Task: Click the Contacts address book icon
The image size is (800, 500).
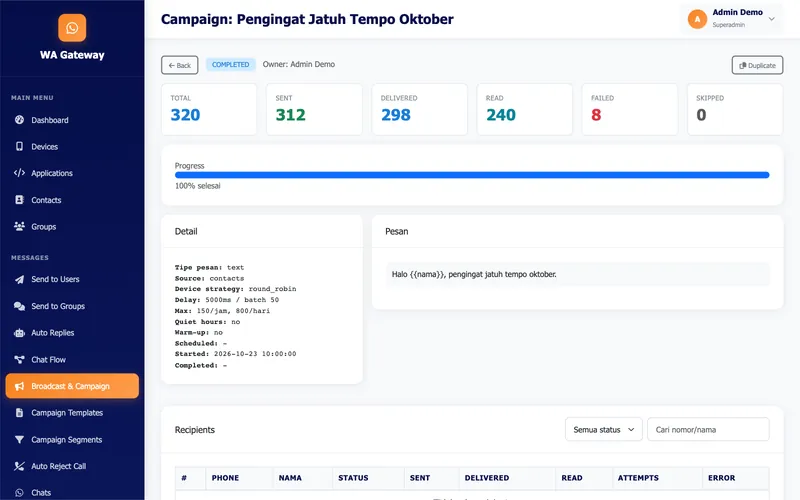Action: click(19, 200)
